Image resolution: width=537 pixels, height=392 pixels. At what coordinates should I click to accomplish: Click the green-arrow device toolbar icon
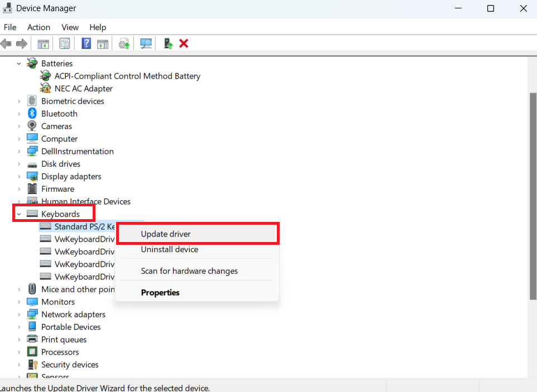click(x=168, y=43)
